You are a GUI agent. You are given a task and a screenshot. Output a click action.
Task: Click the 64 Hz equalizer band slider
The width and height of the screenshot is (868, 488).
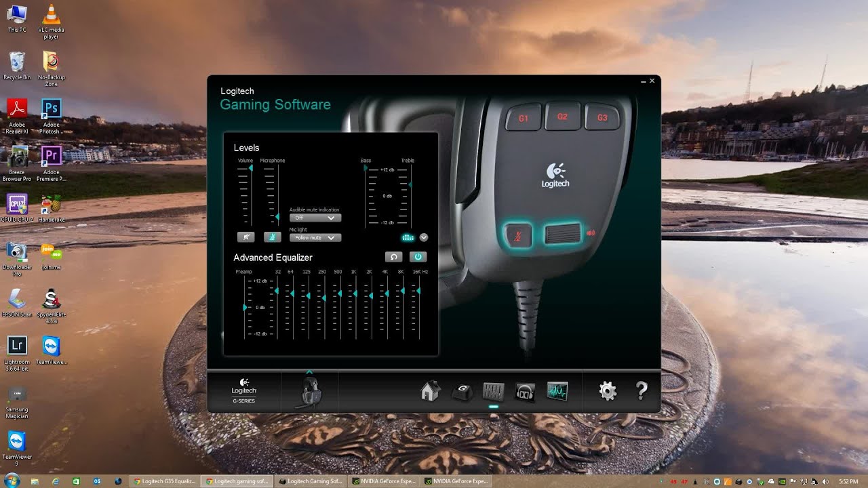point(292,293)
